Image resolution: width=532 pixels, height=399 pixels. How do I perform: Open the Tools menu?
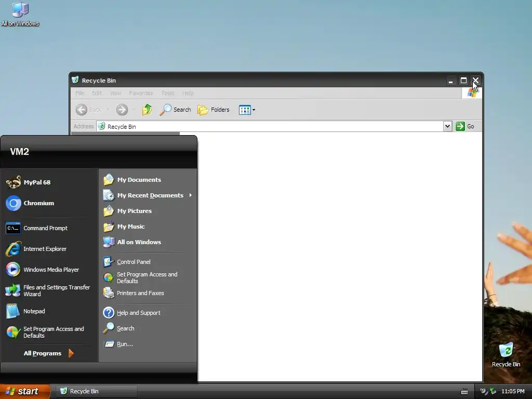[168, 93]
